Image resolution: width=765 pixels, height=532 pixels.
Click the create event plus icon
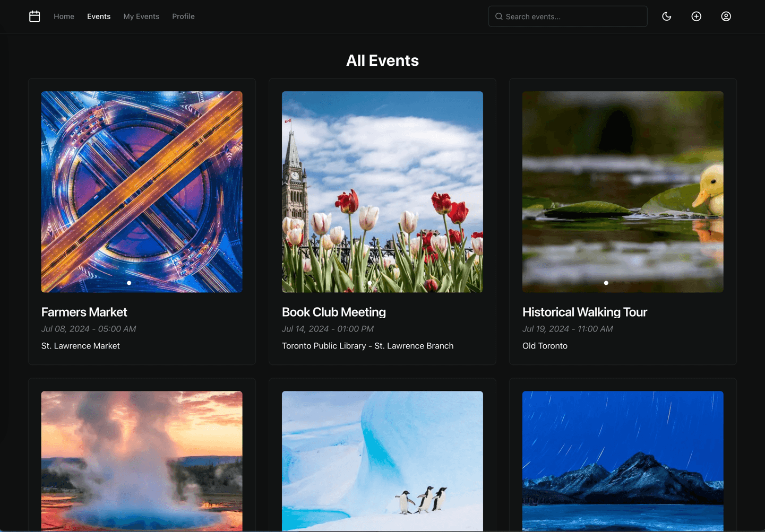point(697,16)
